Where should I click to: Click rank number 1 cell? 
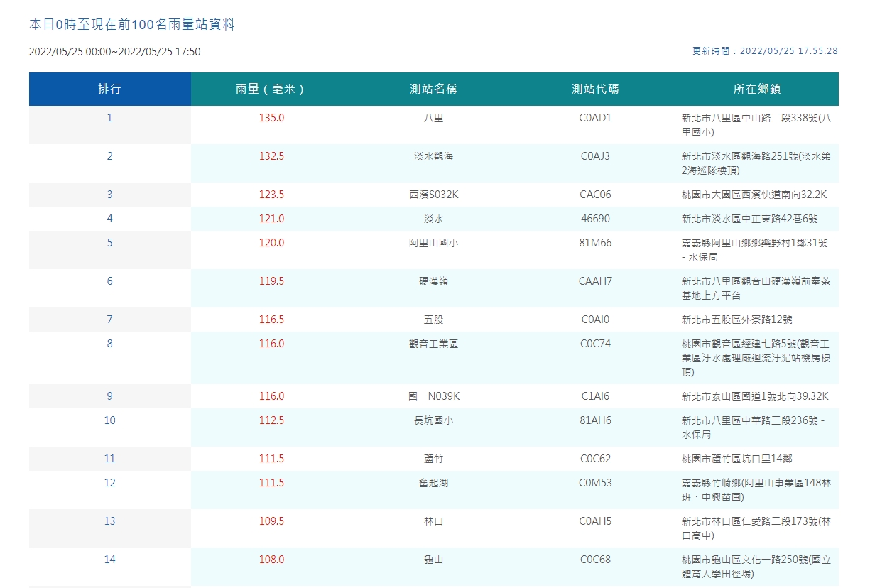click(109, 125)
